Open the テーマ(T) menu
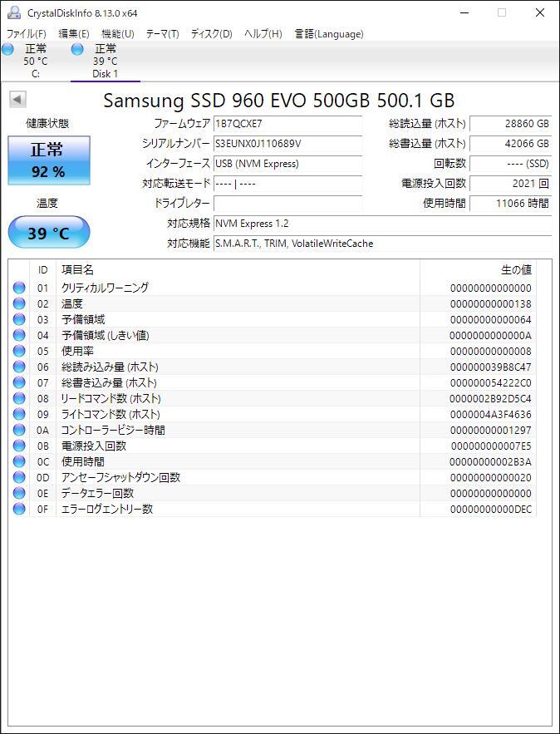This screenshot has height=734, width=560. [x=162, y=34]
